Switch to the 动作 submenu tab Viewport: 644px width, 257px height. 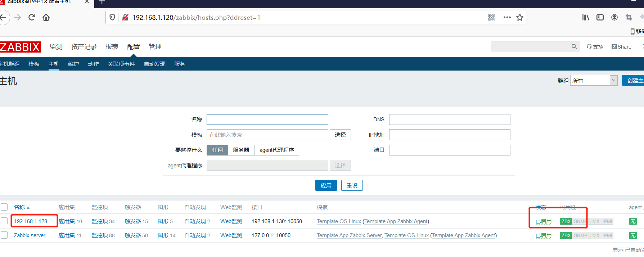(94, 64)
